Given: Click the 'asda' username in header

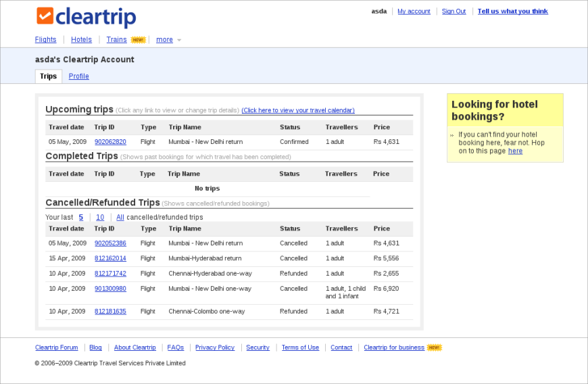Looking at the screenshot, I should (379, 11).
